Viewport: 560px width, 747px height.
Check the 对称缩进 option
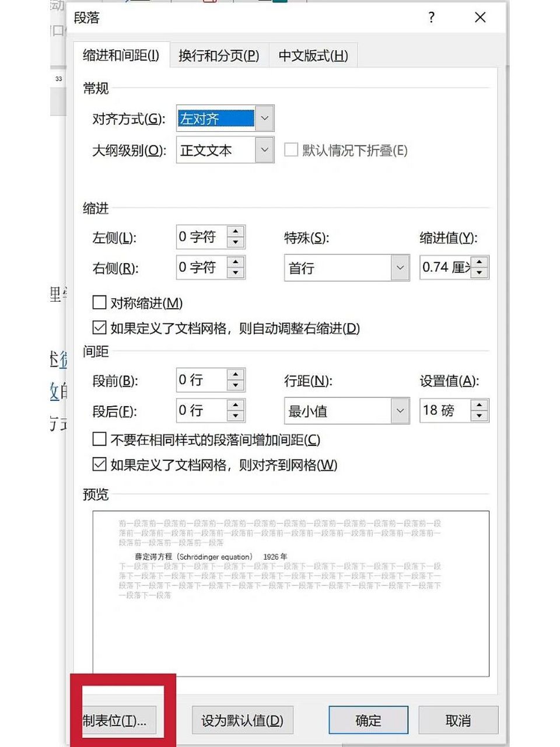pyautogui.click(x=99, y=302)
